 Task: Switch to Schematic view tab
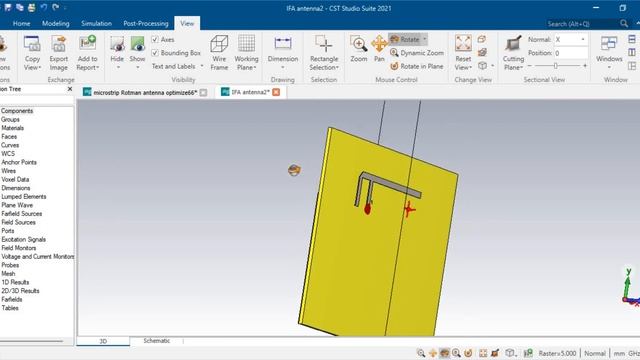157,340
